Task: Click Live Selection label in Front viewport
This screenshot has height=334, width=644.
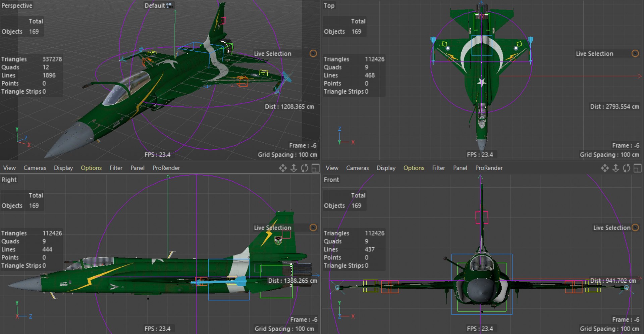Action: coord(612,228)
